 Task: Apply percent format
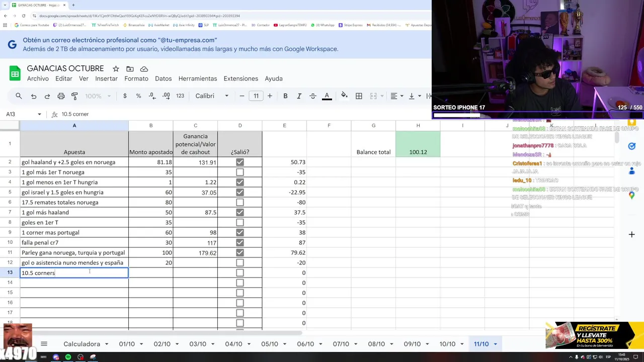click(x=138, y=96)
